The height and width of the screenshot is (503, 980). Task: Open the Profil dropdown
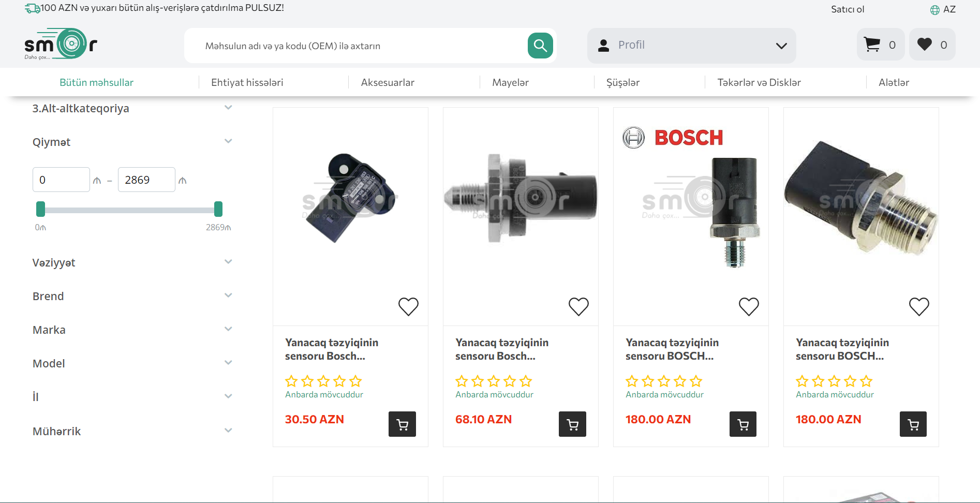coord(691,46)
